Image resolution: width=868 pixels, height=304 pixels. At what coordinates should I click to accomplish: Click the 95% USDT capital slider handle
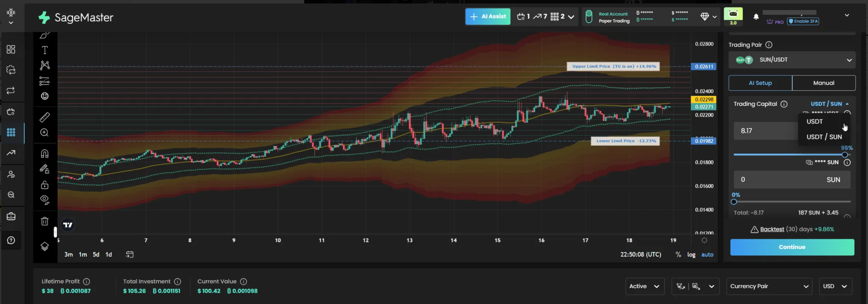[844, 155]
